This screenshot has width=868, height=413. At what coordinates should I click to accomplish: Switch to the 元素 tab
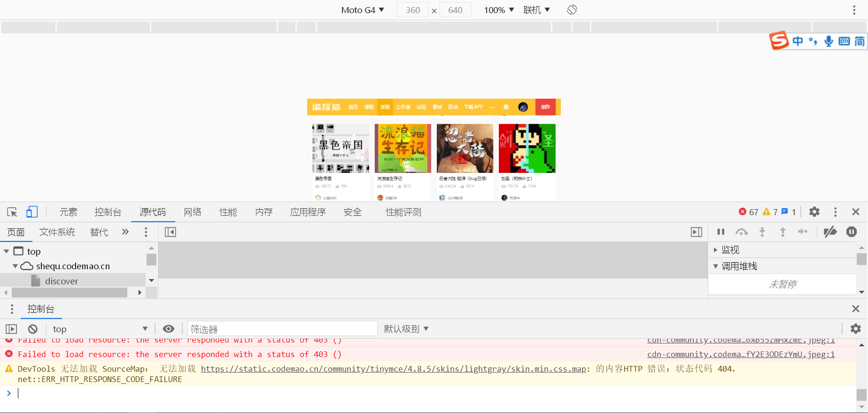(x=69, y=212)
